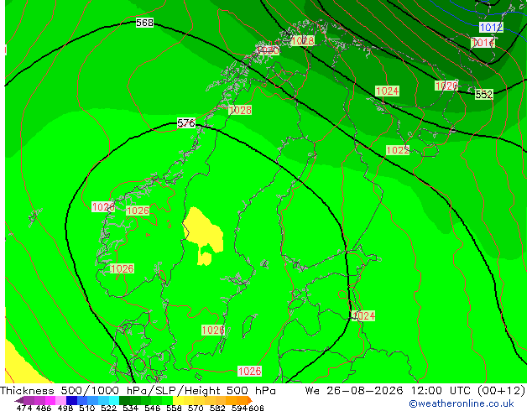Click the 1014 isobar label
532x411 pixels.
tap(482, 43)
